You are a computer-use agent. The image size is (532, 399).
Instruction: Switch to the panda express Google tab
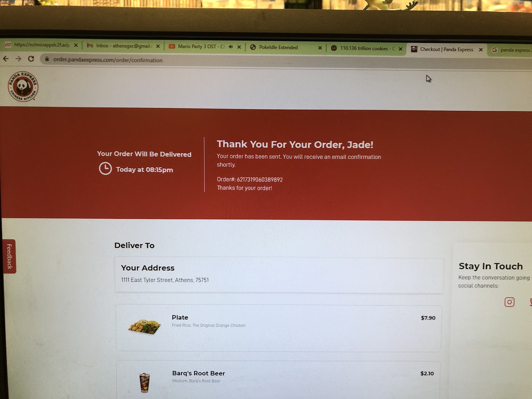point(511,50)
